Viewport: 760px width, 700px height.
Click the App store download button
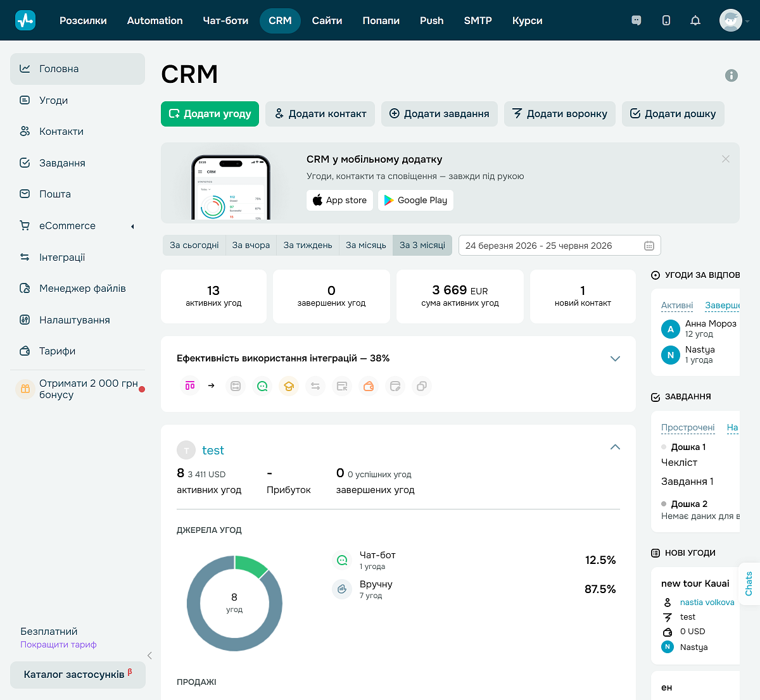click(339, 200)
